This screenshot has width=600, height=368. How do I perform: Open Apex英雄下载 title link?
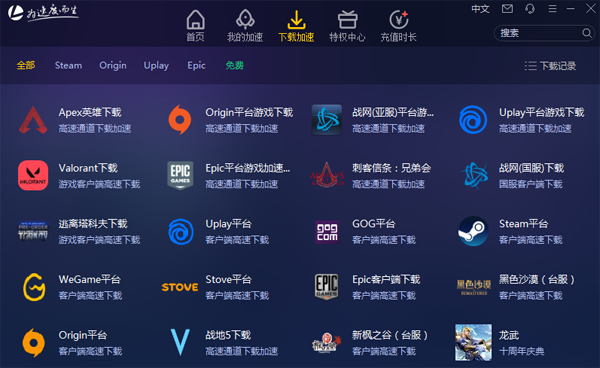click(90, 112)
